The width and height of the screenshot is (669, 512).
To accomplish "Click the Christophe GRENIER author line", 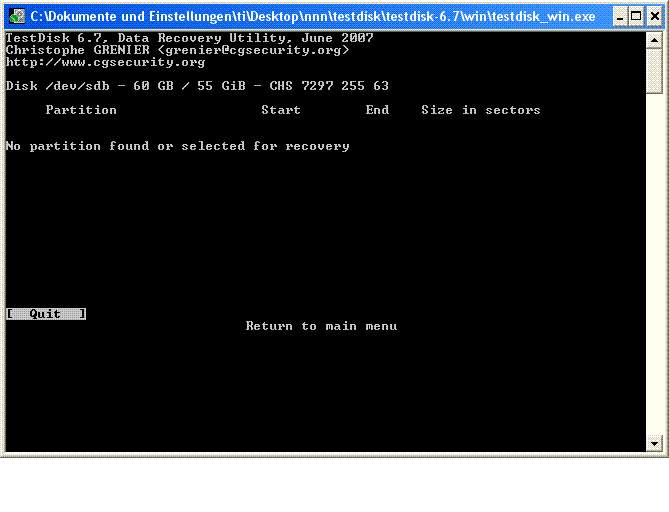I will click(177, 50).
